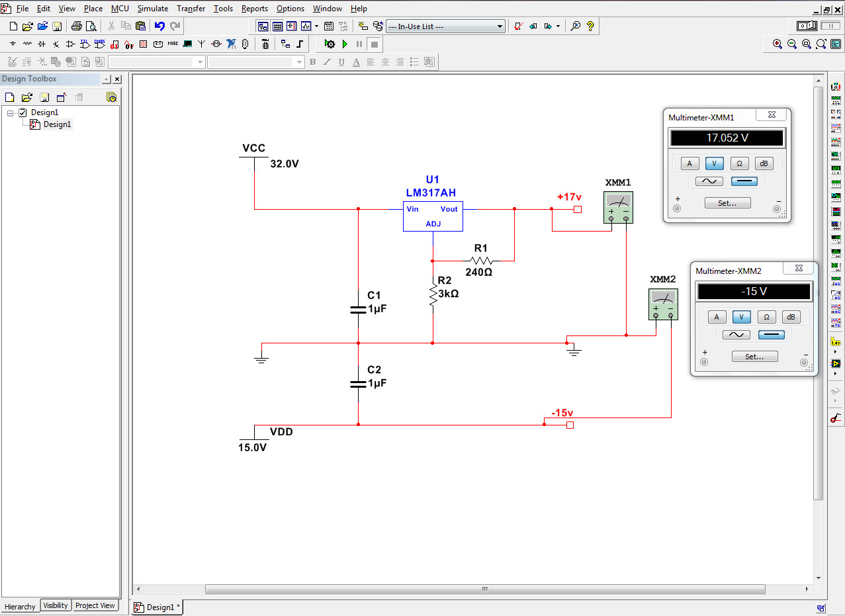Viewport: 845px width, 616px height.
Task: Click Set... button on Multimeter-XMM2
Action: 754,357
